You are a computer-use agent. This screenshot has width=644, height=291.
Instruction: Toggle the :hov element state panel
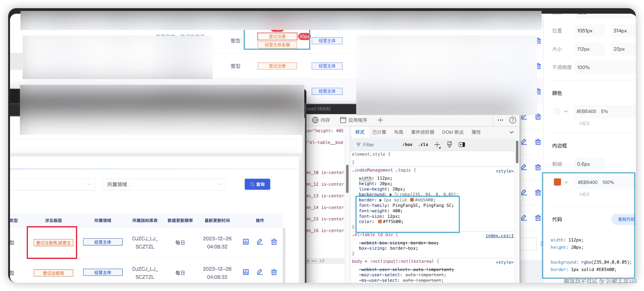point(407,145)
